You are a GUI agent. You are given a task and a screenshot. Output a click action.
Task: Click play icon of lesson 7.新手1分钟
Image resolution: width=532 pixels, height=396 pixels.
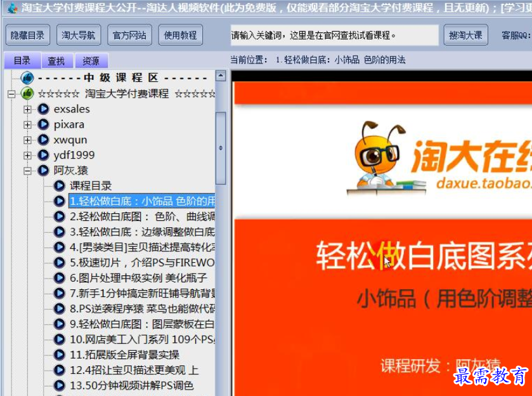pos(59,293)
